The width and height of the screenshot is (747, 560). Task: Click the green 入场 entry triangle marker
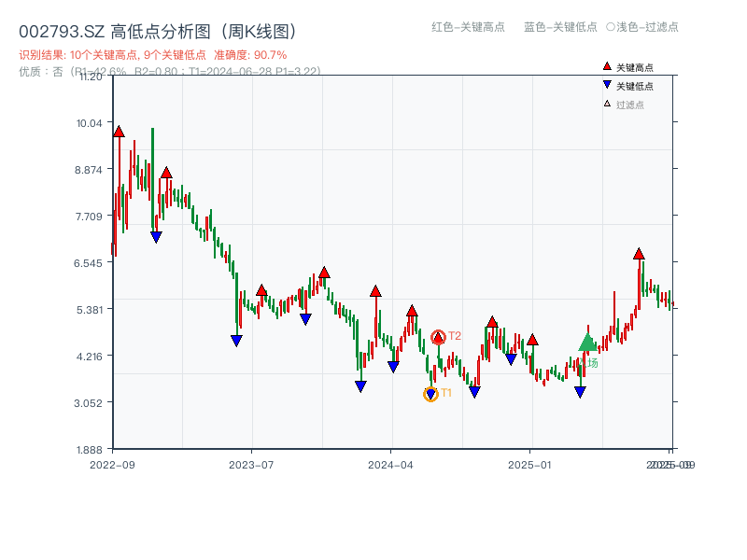pyautogui.click(x=588, y=342)
